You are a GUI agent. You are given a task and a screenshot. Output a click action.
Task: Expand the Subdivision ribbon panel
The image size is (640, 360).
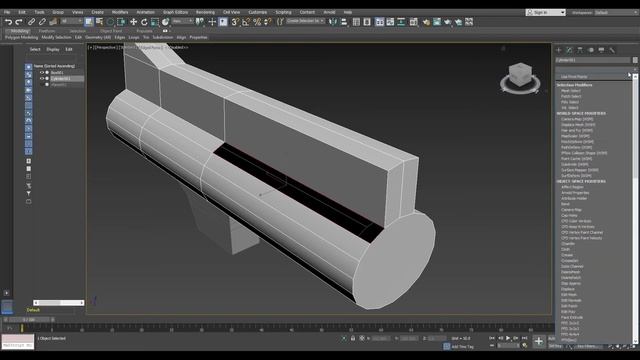pyautogui.click(x=163, y=37)
